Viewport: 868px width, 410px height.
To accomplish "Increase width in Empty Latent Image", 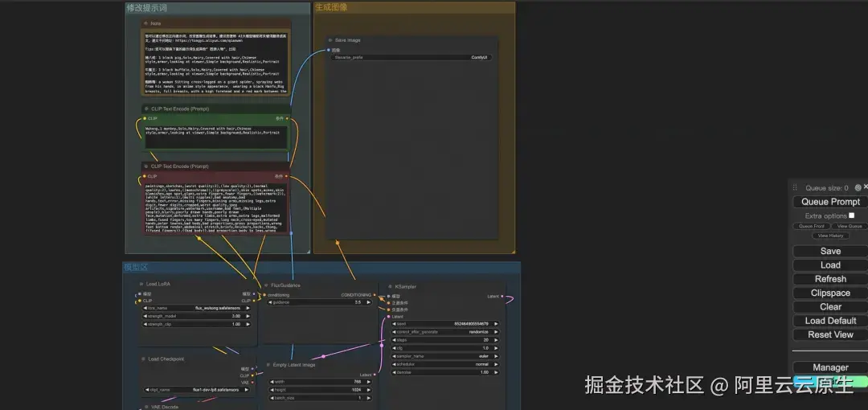I will coord(368,382).
